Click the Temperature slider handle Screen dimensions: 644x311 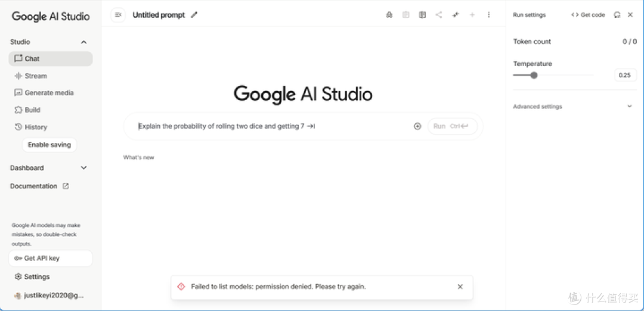click(534, 75)
